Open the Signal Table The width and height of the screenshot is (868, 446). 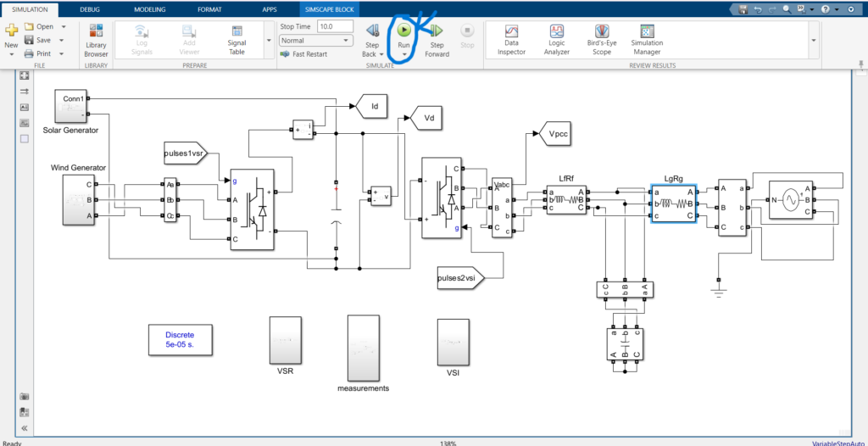[x=237, y=40]
